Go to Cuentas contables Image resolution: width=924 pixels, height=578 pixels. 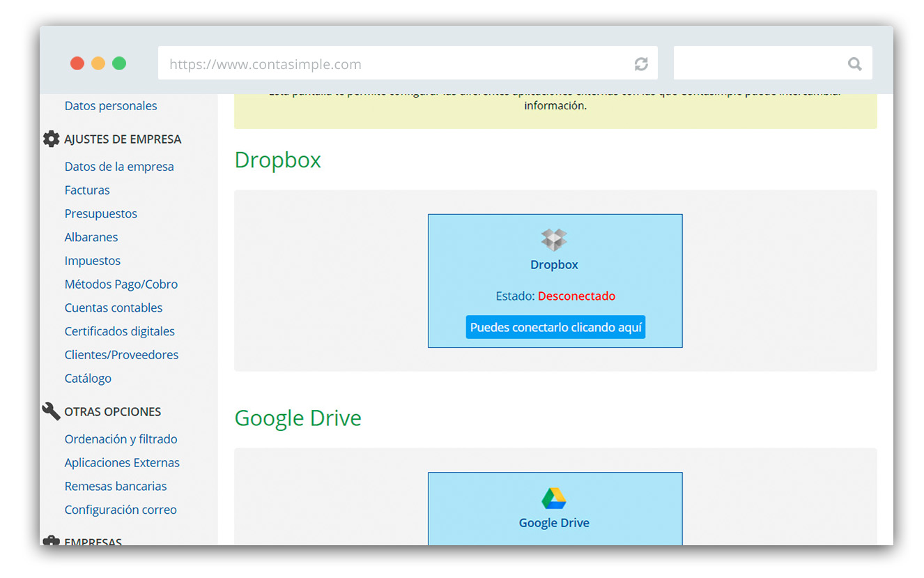click(x=114, y=308)
